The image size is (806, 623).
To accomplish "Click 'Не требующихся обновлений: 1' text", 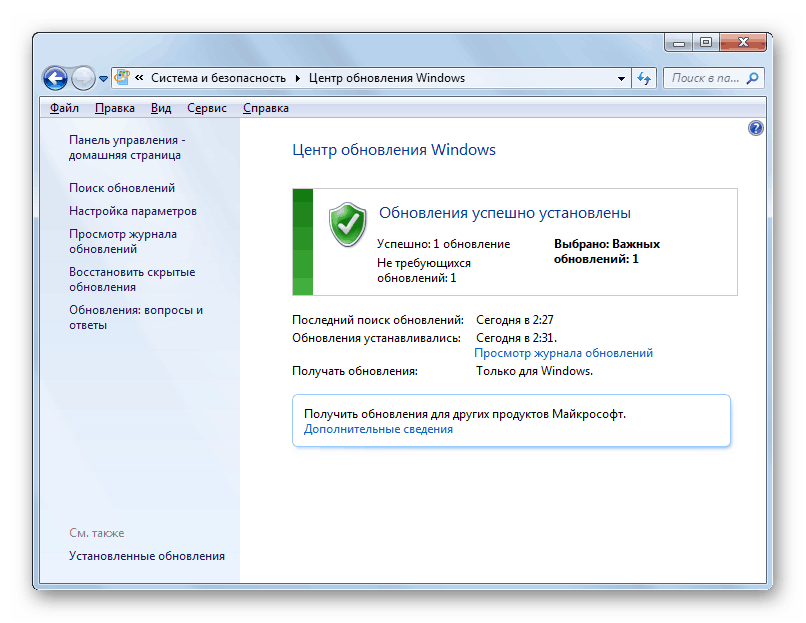I will pos(424,270).
